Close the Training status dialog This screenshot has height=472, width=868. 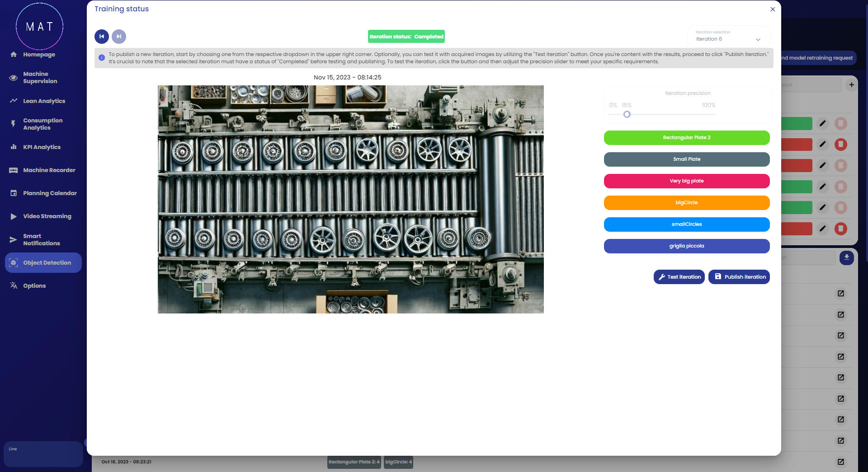[773, 9]
